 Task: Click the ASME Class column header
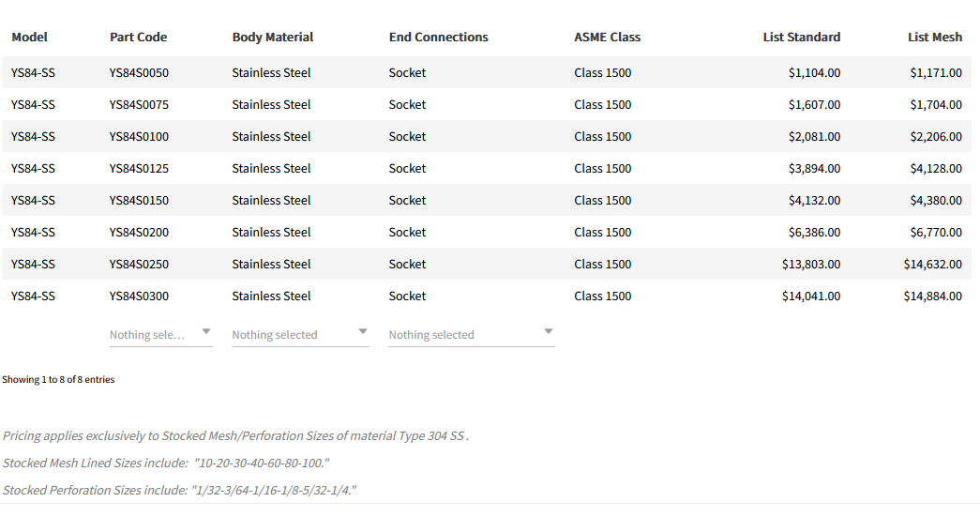coord(608,38)
